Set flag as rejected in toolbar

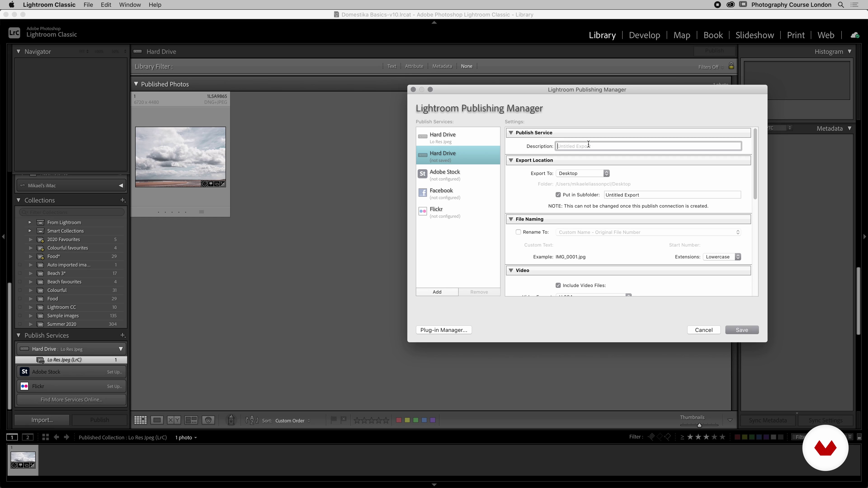tap(343, 420)
